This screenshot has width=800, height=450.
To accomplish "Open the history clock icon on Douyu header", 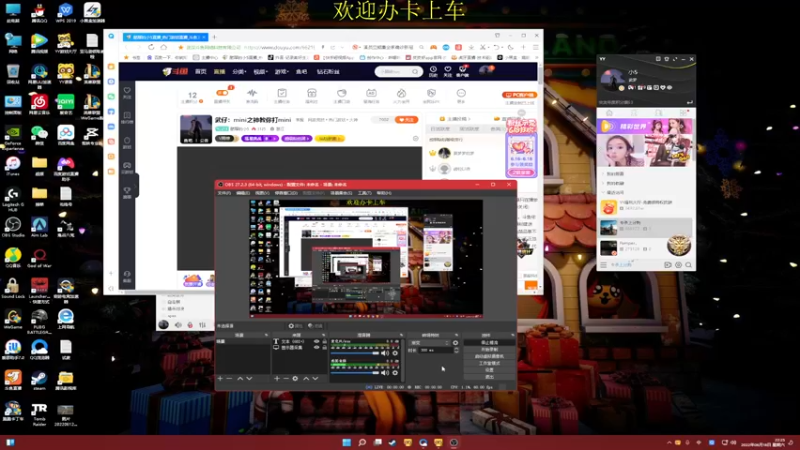I will click(x=433, y=71).
